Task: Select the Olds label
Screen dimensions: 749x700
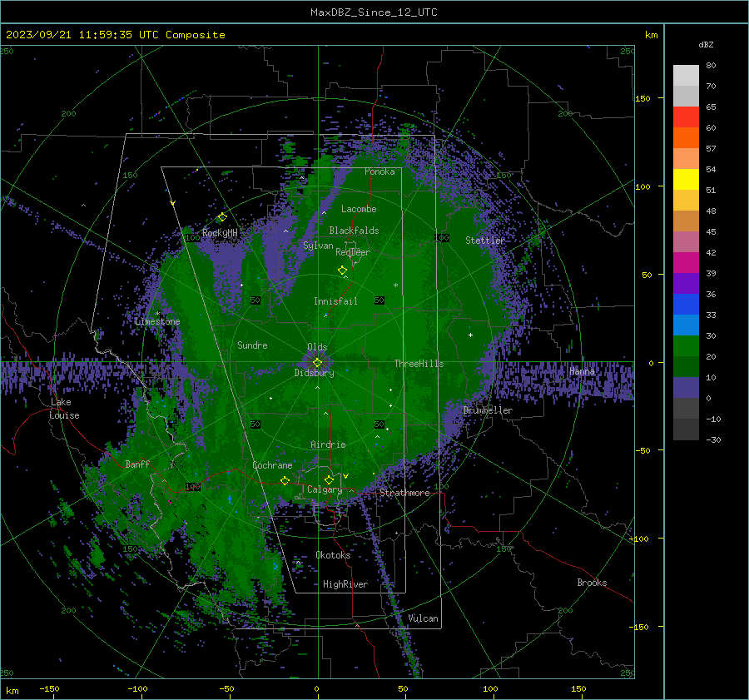Action: click(317, 347)
